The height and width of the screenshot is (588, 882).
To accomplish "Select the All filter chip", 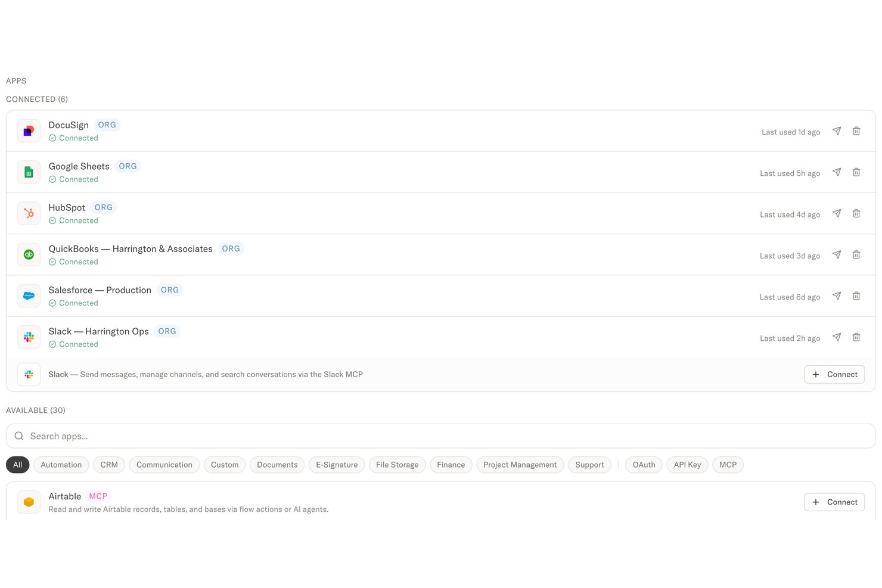I will click(18, 465).
